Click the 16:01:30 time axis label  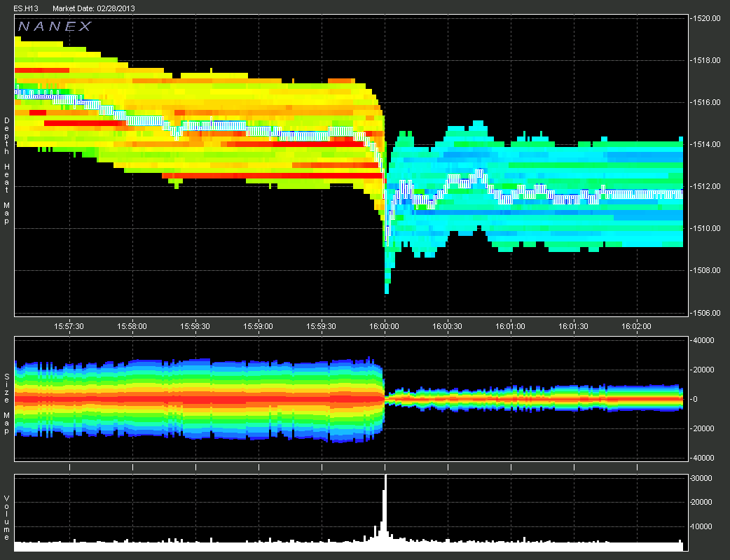click(x=574, y=326)
